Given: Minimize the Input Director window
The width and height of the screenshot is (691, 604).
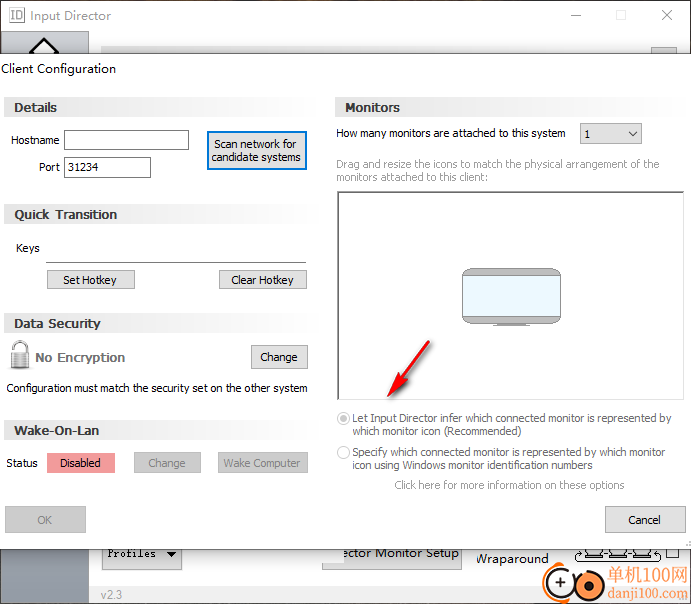Looking at the screenshot, I should [576, 15].
